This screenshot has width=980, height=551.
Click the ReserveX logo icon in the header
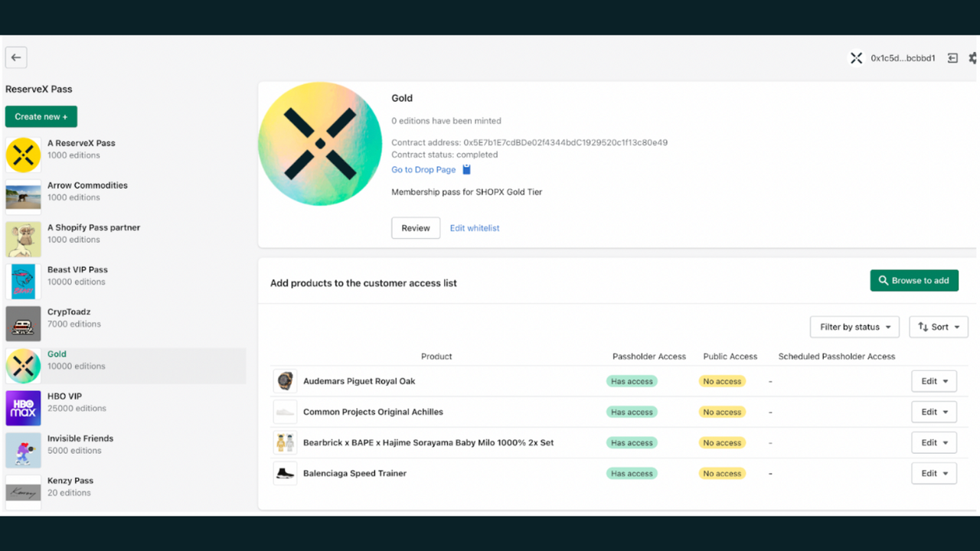[x=856, y=57]
